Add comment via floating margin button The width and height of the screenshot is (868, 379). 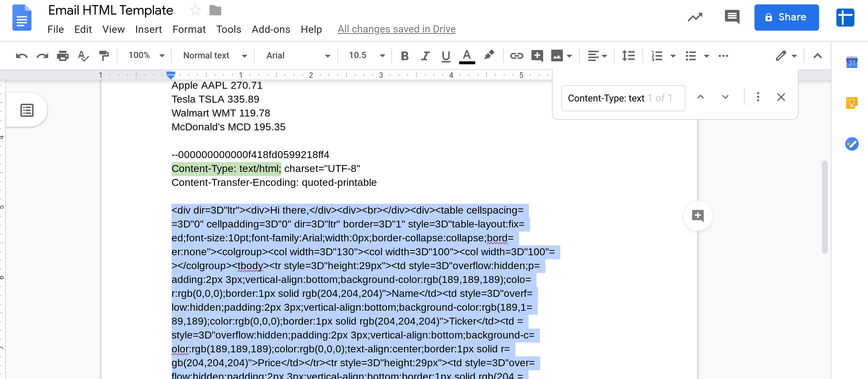[698, 215]
